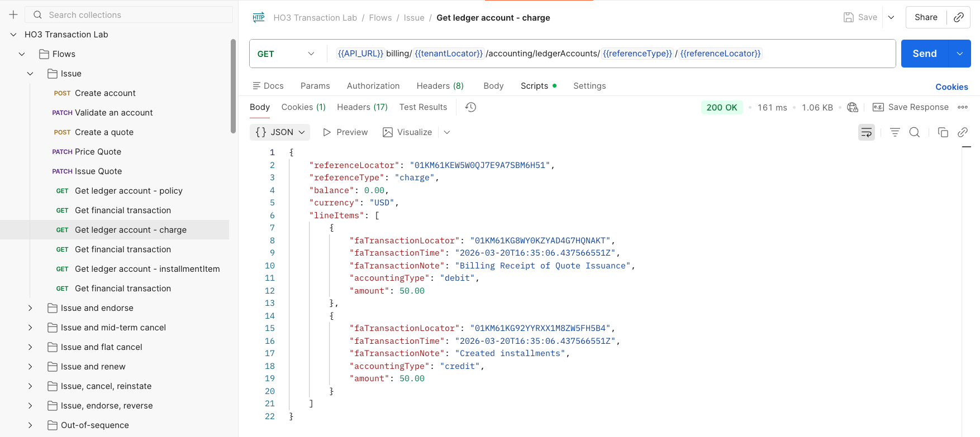Click the Docs page icon
The height and width of the screenshot is (437, 980).
tap(256, 86)
